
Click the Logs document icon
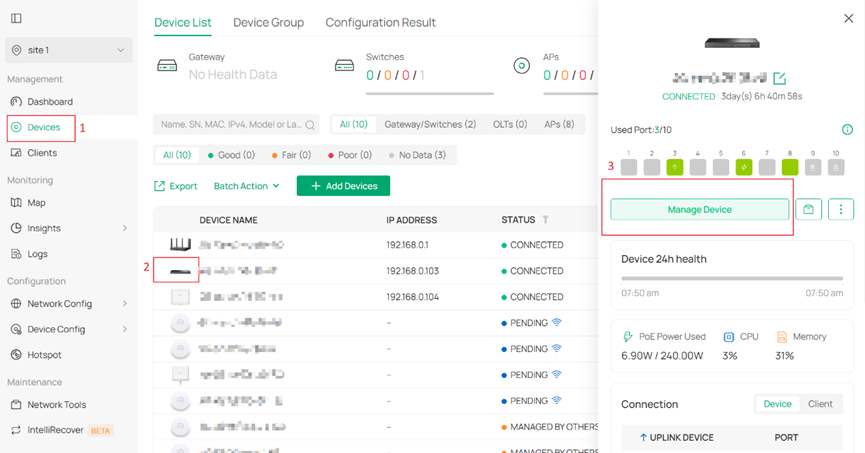point(16,254)
